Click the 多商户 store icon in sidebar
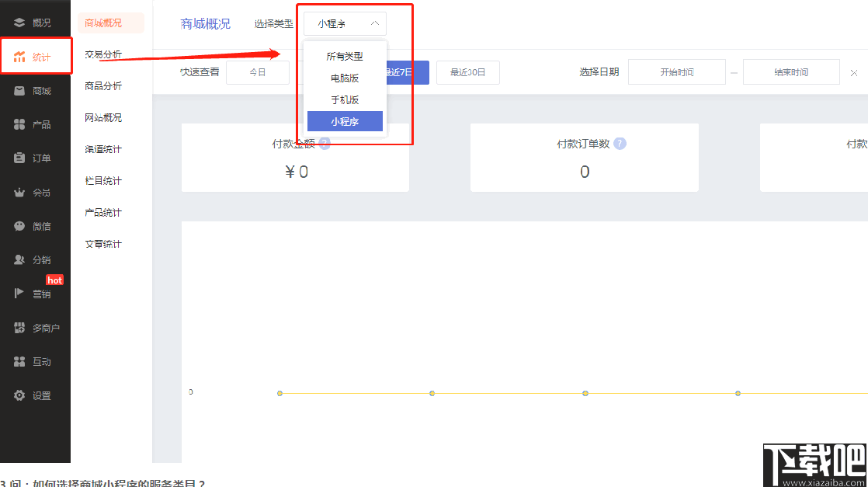The width and height of the screenshot is (868, 487). click(19, 328)
